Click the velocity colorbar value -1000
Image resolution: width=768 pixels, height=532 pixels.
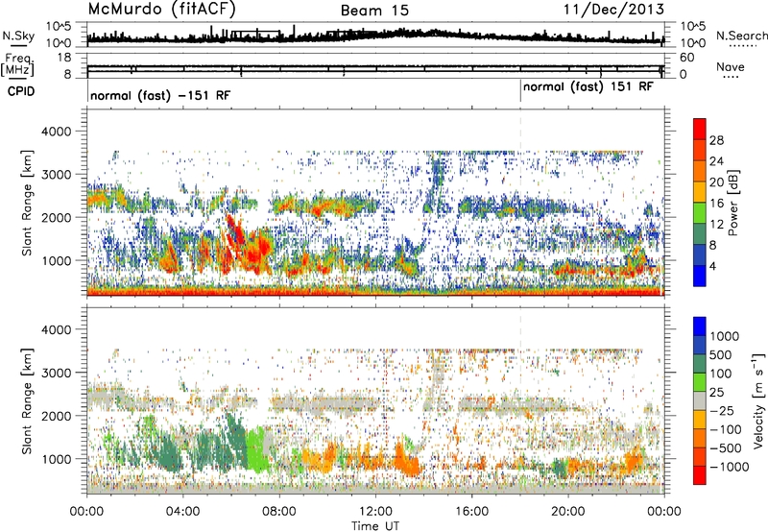pos(729,467)
